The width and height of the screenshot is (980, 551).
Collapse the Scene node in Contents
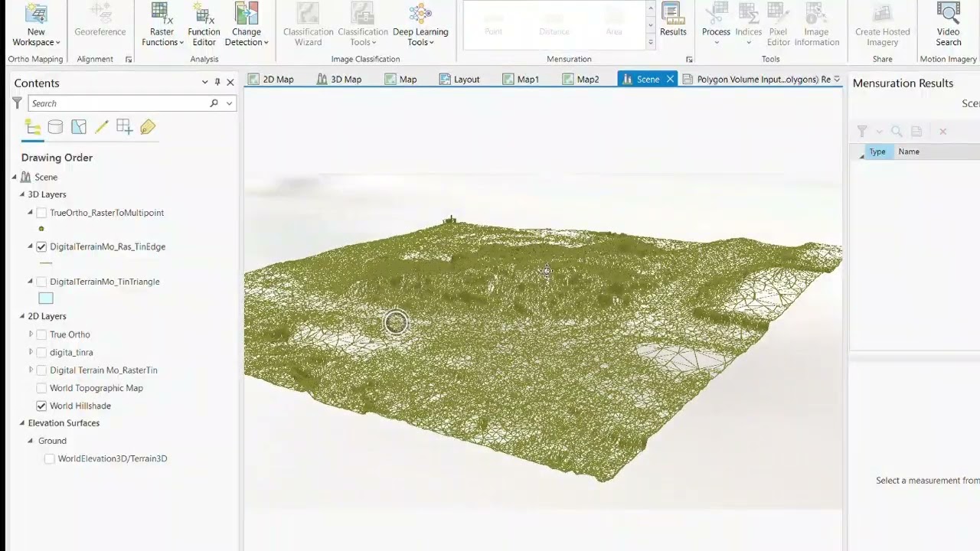[15, 177]
